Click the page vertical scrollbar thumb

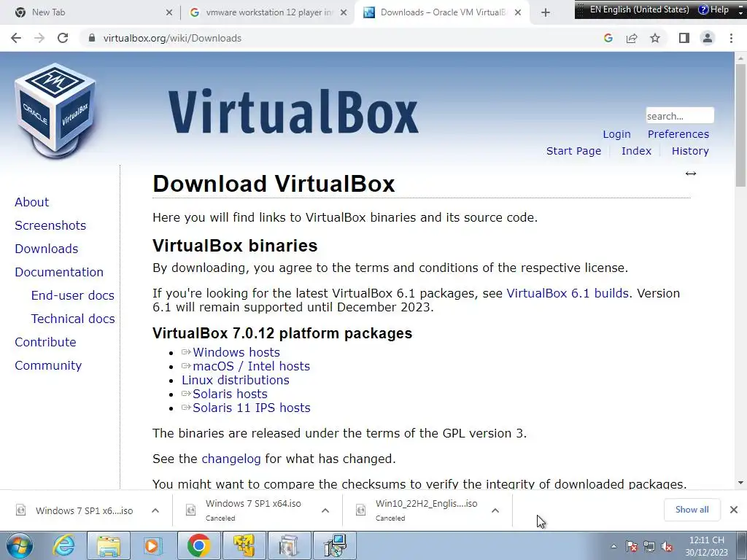(x=740, y=125)
